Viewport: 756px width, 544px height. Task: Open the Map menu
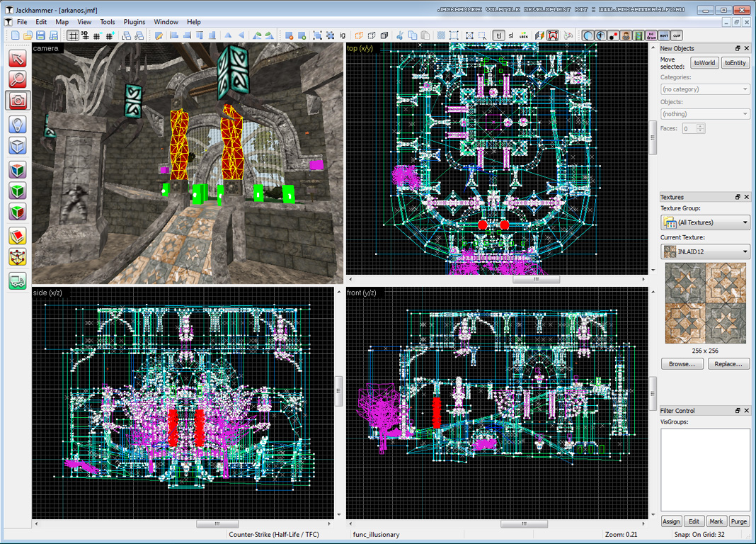coord(62,22)
